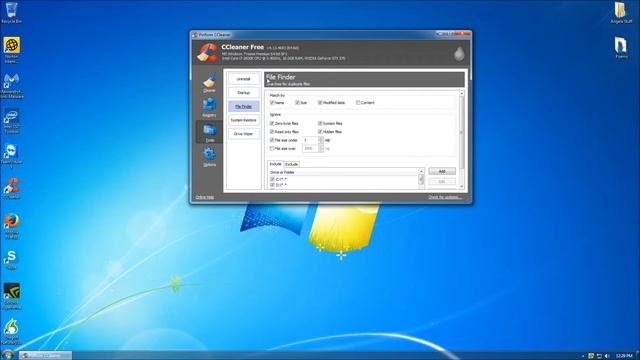Open Intel SSD Toolbox desktop shortcut
This screenshot has height=360, width=640.
[11, 121]
